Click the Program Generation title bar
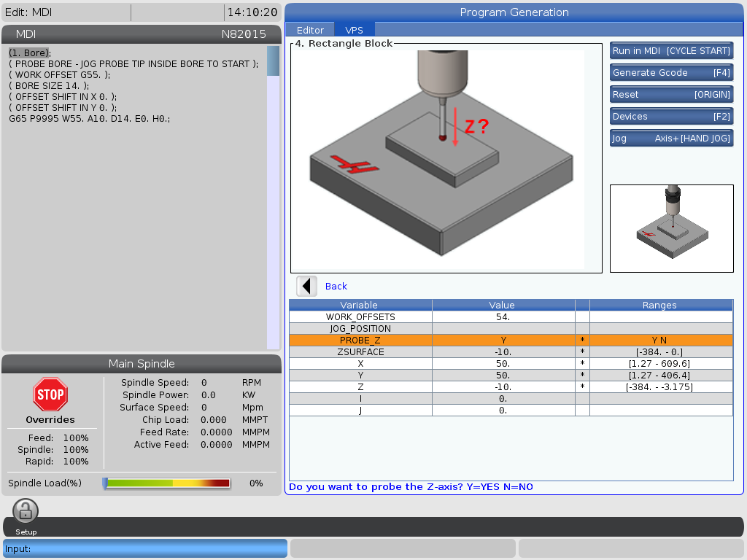This screenshot has height=560, width=747. (x=514, y=12)
